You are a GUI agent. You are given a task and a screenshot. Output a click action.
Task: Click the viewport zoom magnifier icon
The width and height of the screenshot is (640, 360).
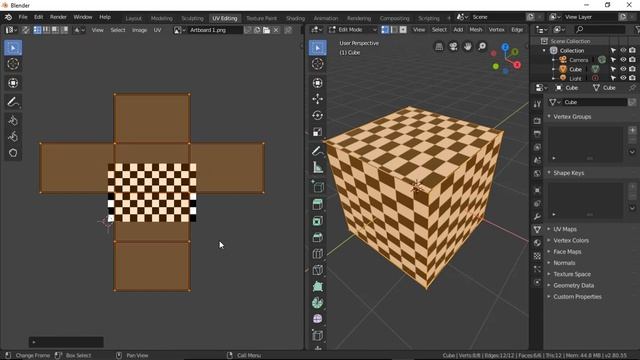[x=482, y=47]
